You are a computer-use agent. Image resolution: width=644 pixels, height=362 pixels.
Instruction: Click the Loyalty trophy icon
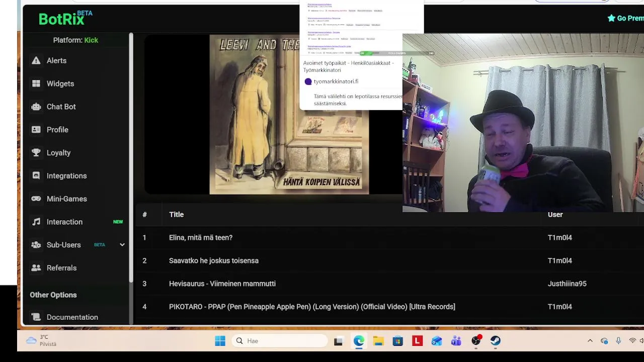(x=36, y=153)
